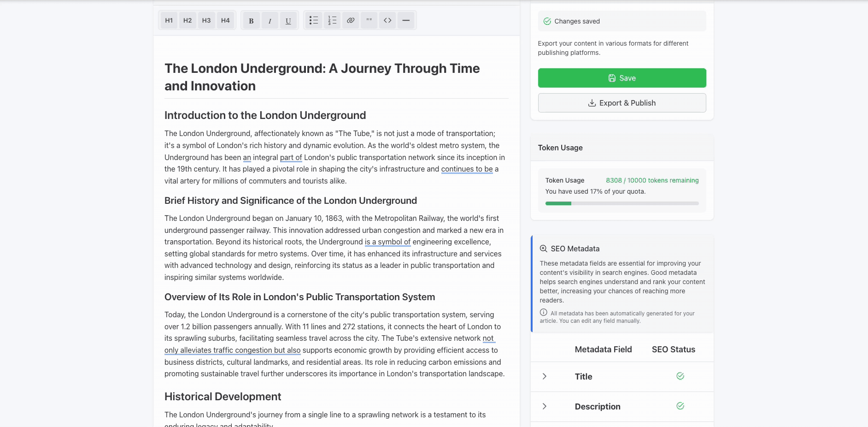Screen dimensions: 868x427
Task: Insert a bulleted list
Action: 314,20
